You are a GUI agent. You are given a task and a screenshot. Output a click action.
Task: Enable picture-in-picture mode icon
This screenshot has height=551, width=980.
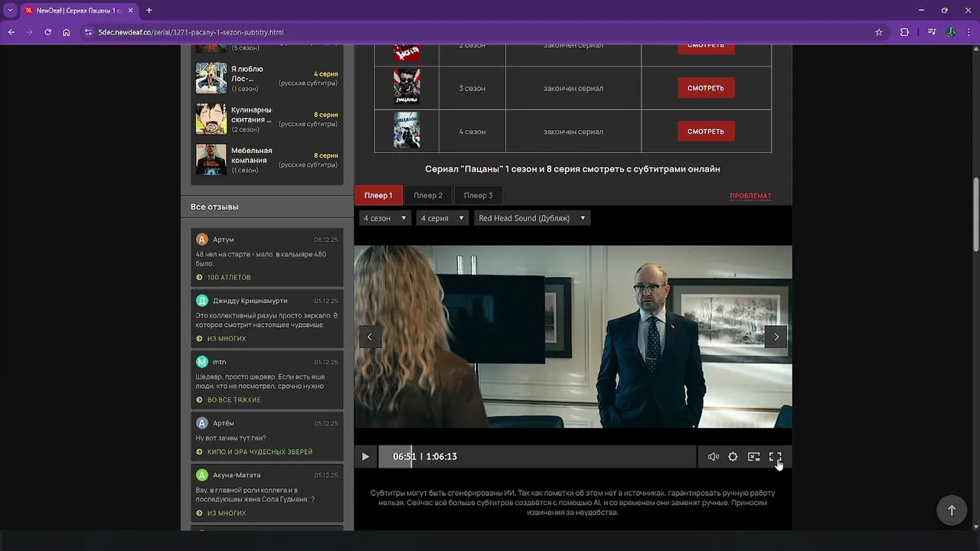[x=754, y=457]
